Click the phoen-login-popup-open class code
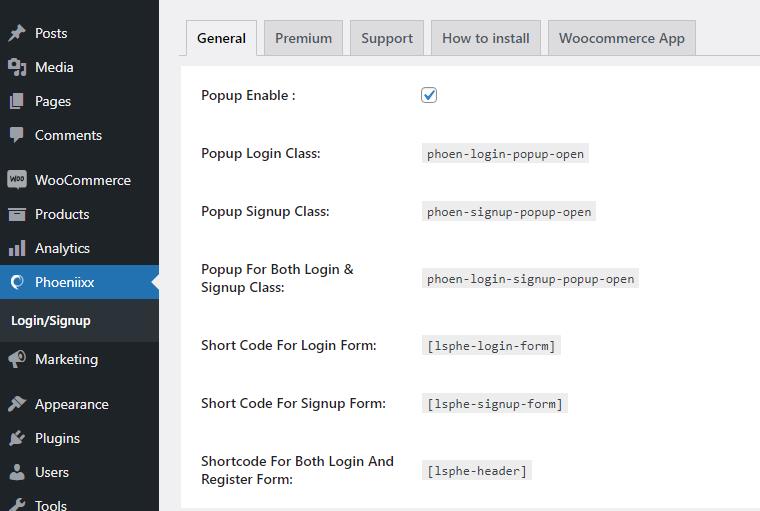 click(x=505, y=154)
